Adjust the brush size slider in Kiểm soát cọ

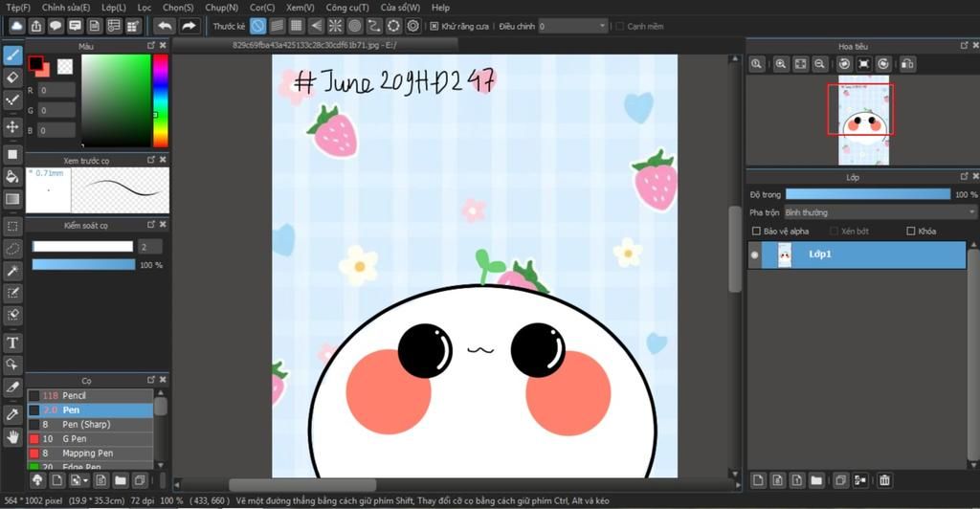(x=82, y=247)
